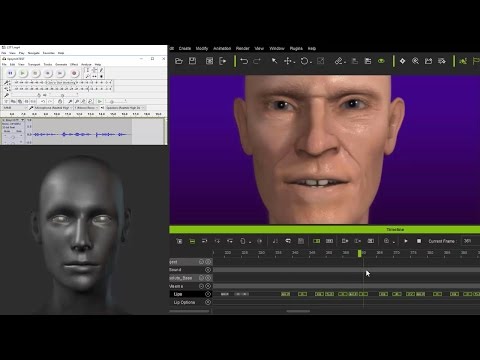Select the Audacity Zoom magnifier tool

(x=87, y=76)
